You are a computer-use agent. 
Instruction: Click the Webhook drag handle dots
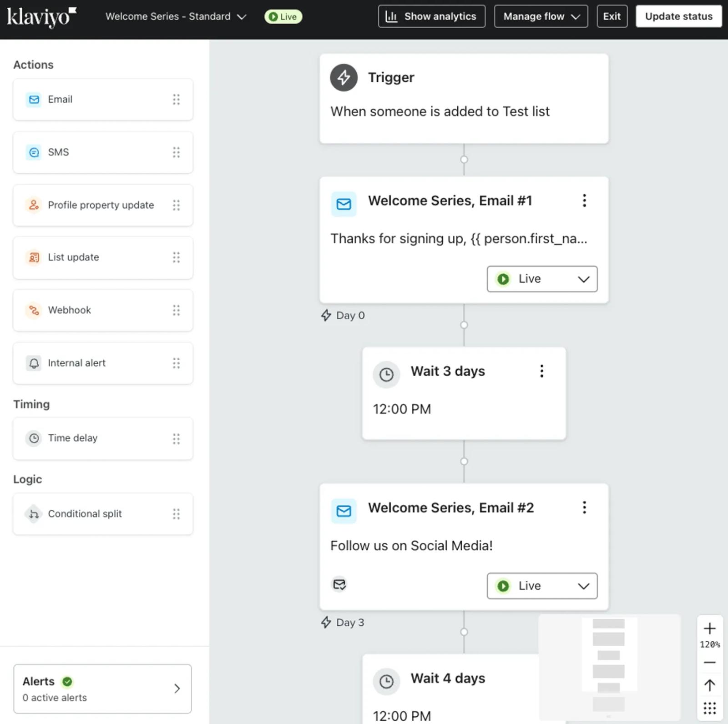tap(176, 310)
